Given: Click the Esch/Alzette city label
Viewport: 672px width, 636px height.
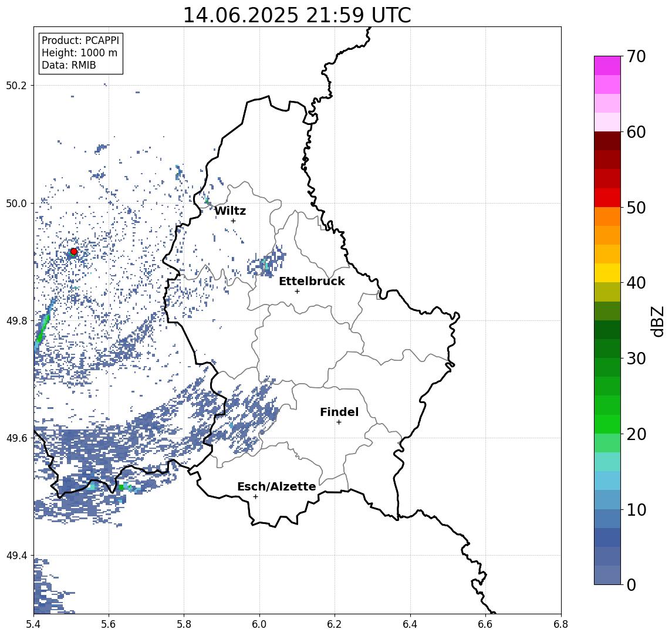Looking at the screenshot, I should (276, 486).
